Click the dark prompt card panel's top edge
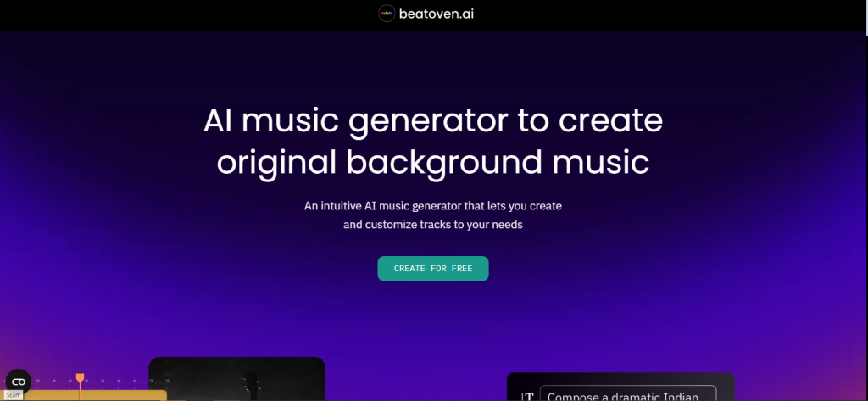This screenshot has height=401, width=868. pyautogui.click(x=620, y=375)
